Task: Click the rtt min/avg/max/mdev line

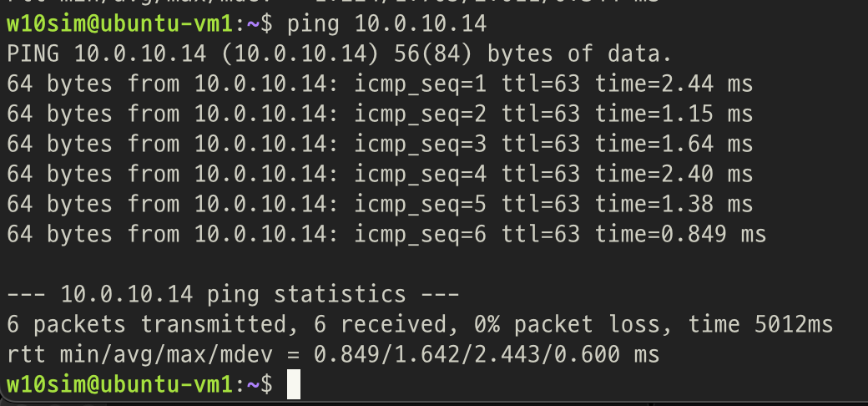Action: (333, 354)
